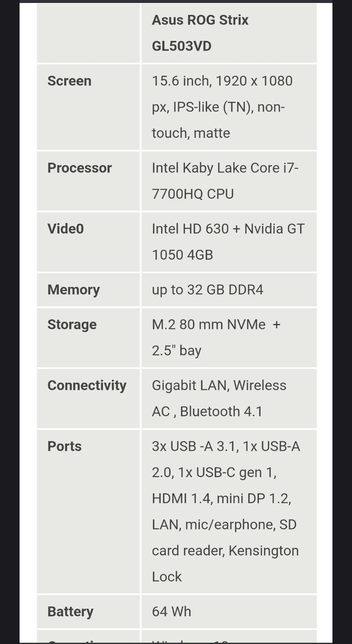Select the Battery row label
The width and height of the screenshot is (352, 644).
(70, 611)
